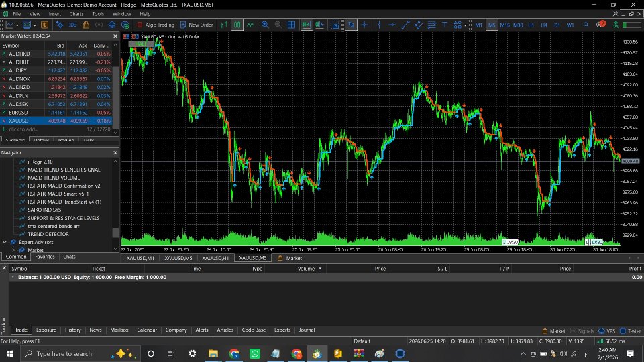Click the New Order button
The width and height of the screenshot is (644, 362).
point(197,25)
